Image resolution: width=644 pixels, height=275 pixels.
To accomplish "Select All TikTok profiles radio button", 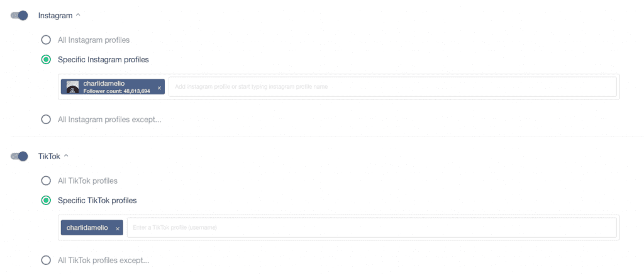I will (46, 181).
